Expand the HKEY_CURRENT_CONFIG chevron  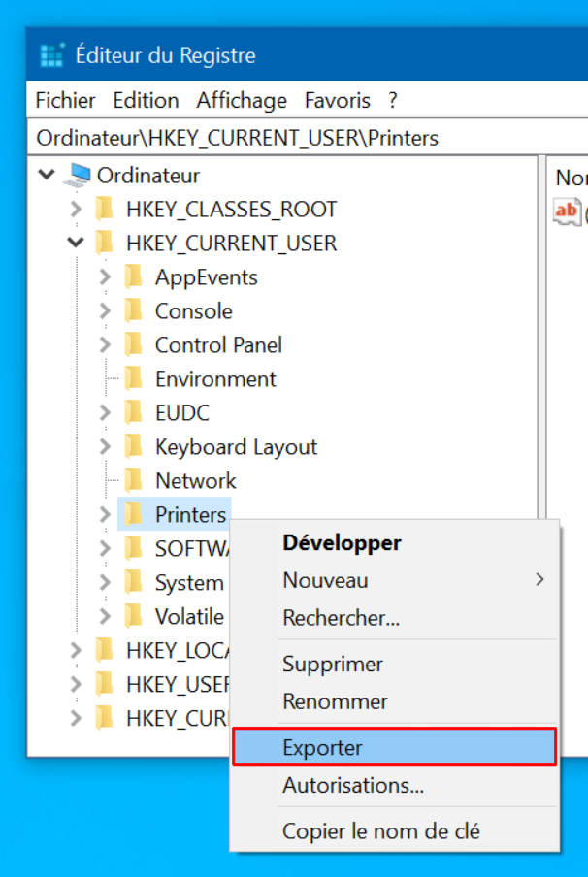(76, 718)
